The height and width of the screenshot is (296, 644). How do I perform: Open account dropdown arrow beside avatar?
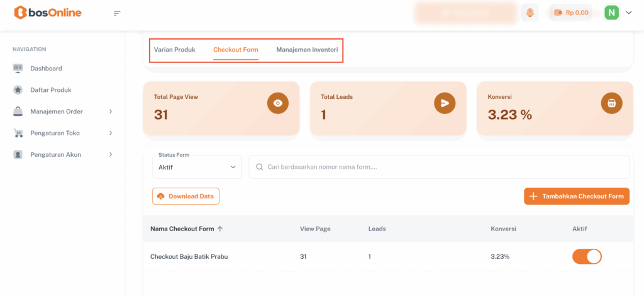point(628,13)
